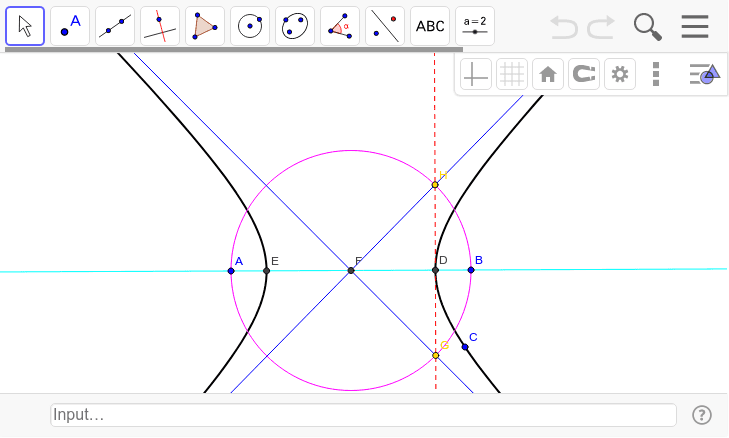729x438 pixels.
Task: Toggle point capturing magnet icon
Action: coord(584,74)
